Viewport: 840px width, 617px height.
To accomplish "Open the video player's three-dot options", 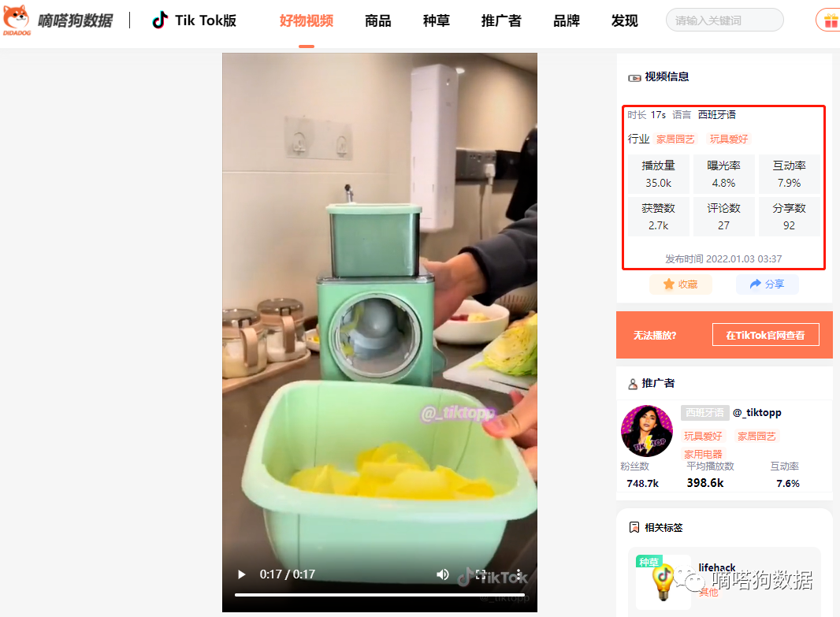I will coord(518,574).
